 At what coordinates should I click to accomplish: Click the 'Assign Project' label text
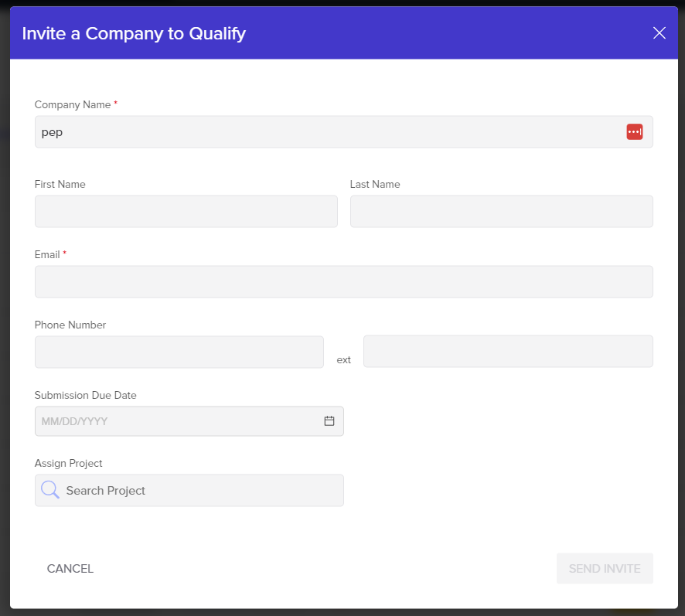[68, 463]
